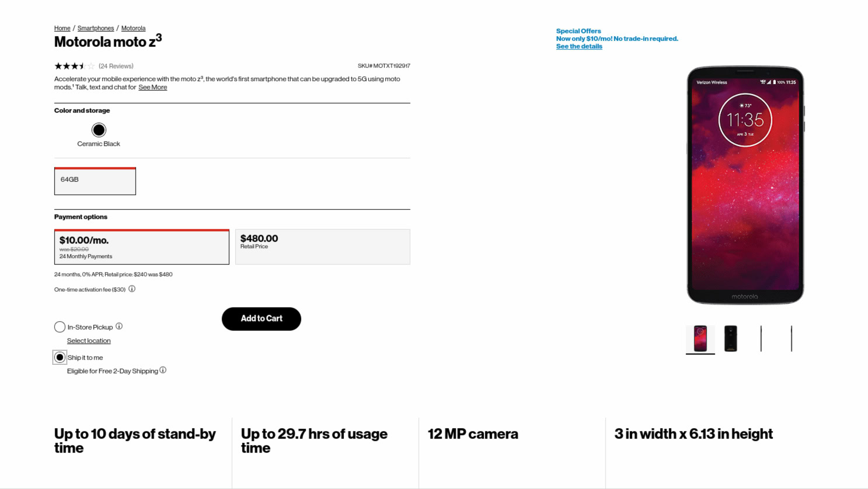Select the front view phone thumbnail
The width and height of the screenshot is (868, 489).
700,339
